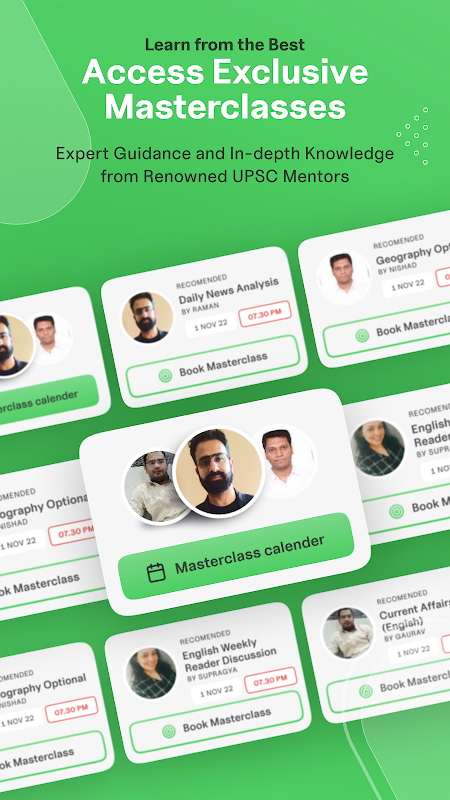This screenshot has width=450, height=800.
Task: Select the 1 NOV 22 date on Daily News Analysis
Action: coord(211,325)
